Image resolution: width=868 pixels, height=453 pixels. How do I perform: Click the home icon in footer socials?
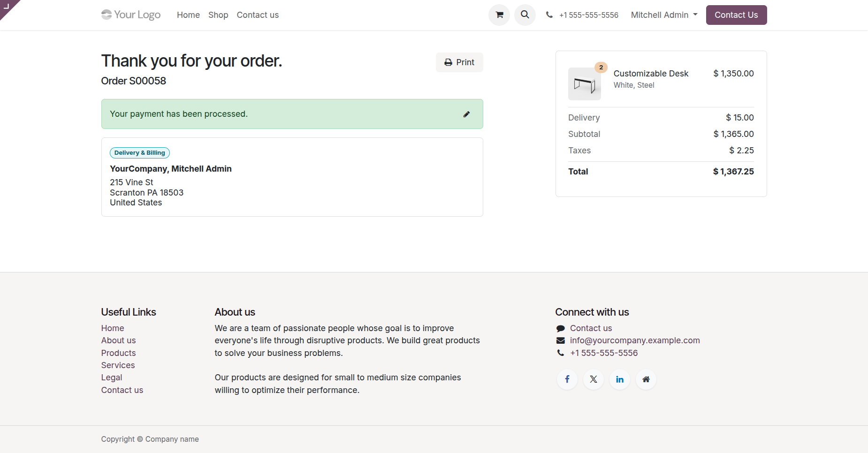[x=646, y=379]
